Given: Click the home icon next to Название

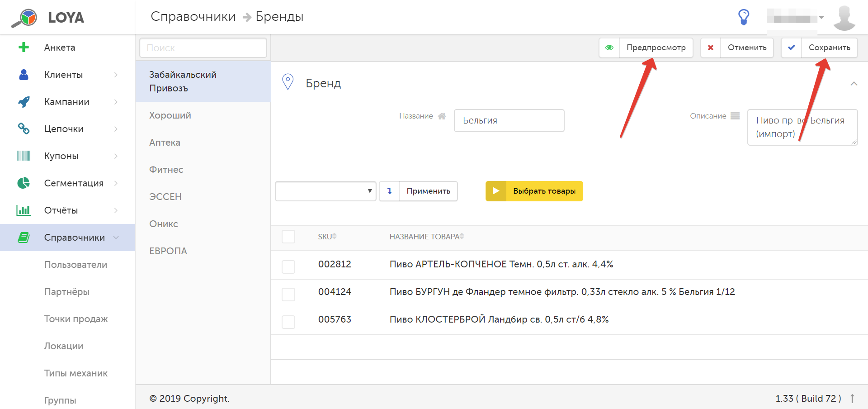Looking at the screenshot, I should click(x=442, y=116).
